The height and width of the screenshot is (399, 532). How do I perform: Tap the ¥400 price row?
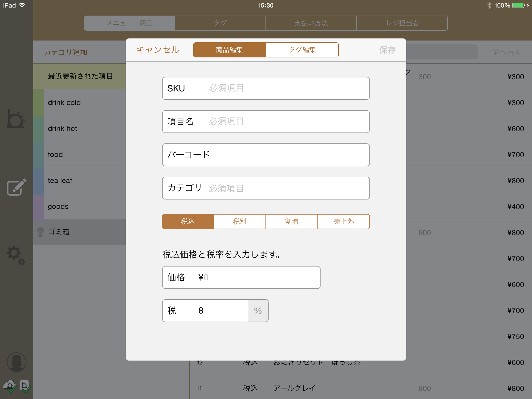coord(469,206)
